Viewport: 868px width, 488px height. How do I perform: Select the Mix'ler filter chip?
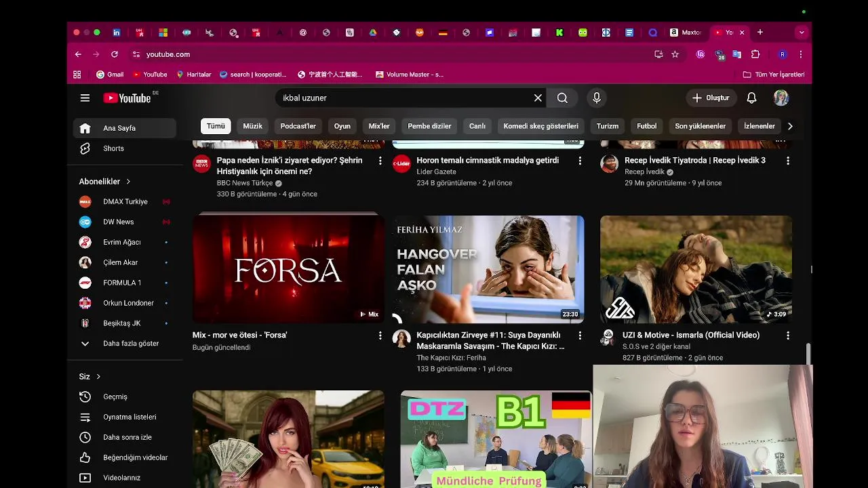pyautogui.click(x=379, y=126)
